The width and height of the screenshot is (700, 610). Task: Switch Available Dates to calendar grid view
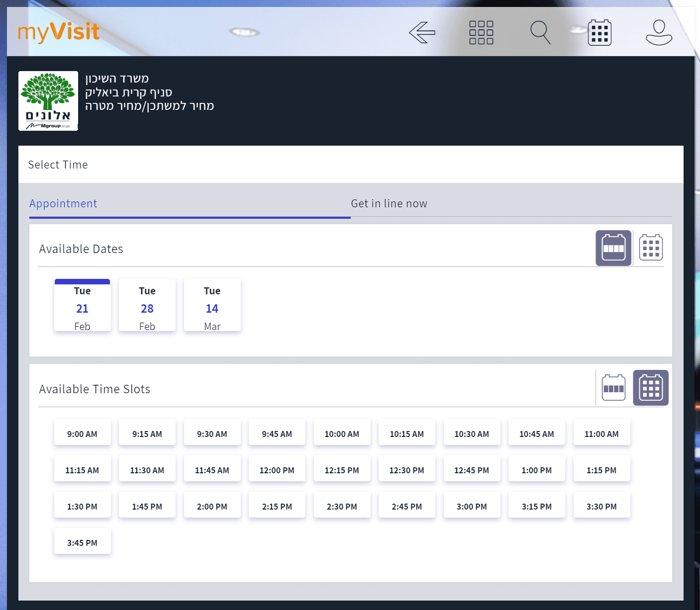651,248
